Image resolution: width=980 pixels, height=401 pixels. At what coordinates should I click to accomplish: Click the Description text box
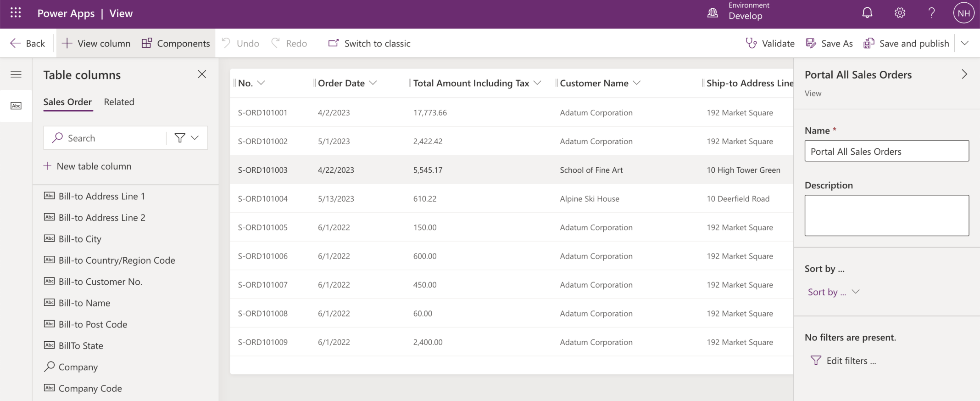point(886,215)
